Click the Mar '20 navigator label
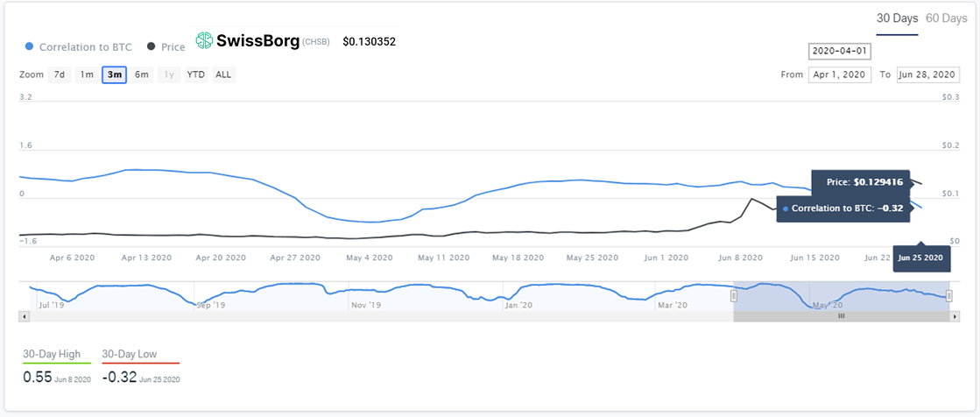This screenshot has height=417, width=980. pos(673,305)
